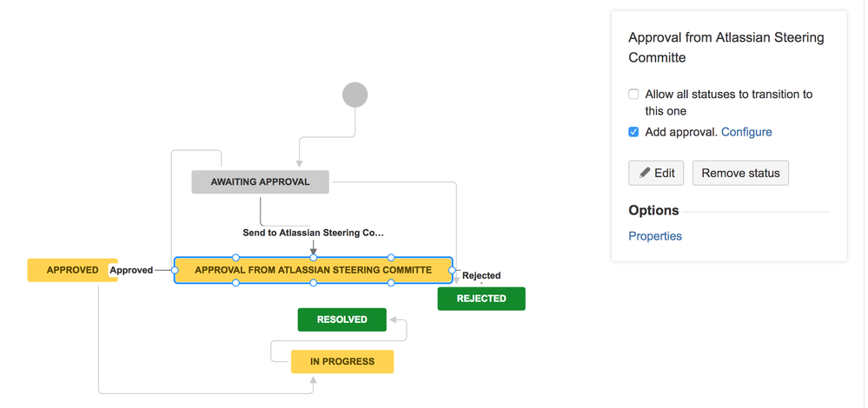Uncheck the Add approval checkbox
Viewport: 868px width, 408px height.
[x=633, y=132]
